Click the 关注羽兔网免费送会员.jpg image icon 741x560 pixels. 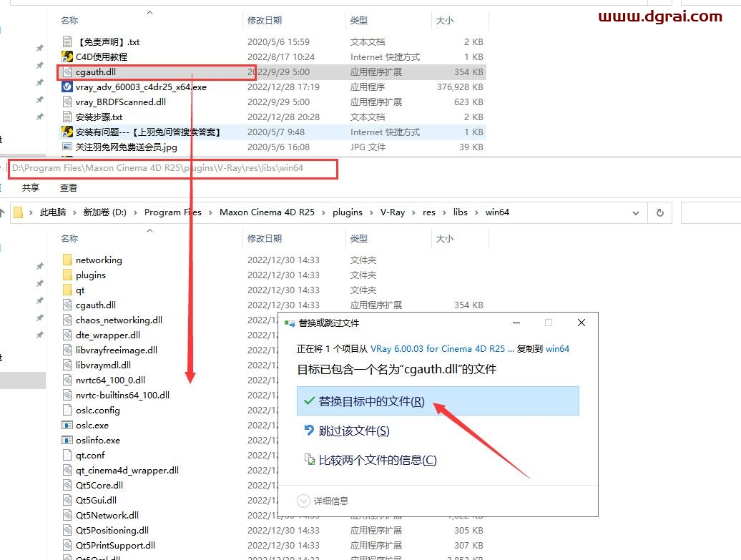[67, 147]
